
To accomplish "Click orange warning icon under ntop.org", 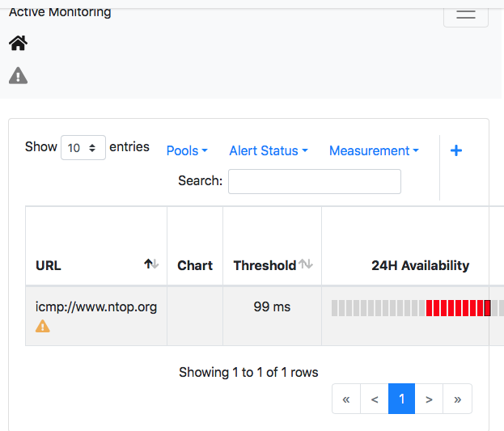I will coord(42,326).
